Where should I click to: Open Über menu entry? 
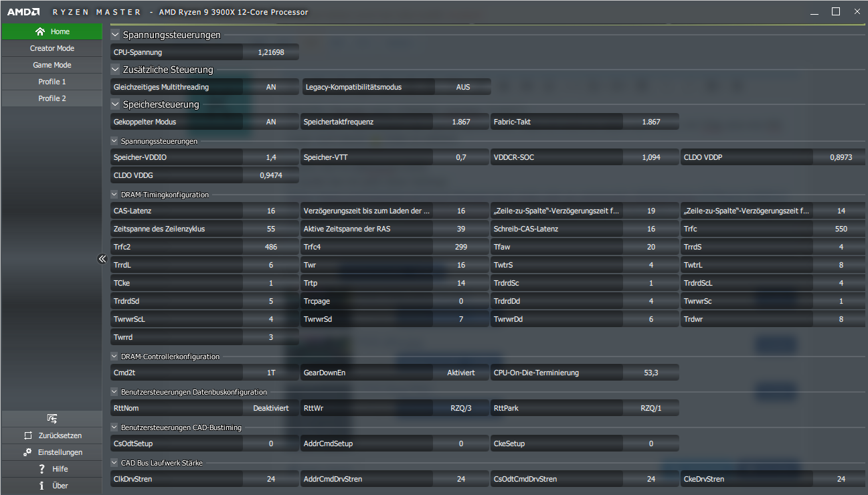coord(52,486)
